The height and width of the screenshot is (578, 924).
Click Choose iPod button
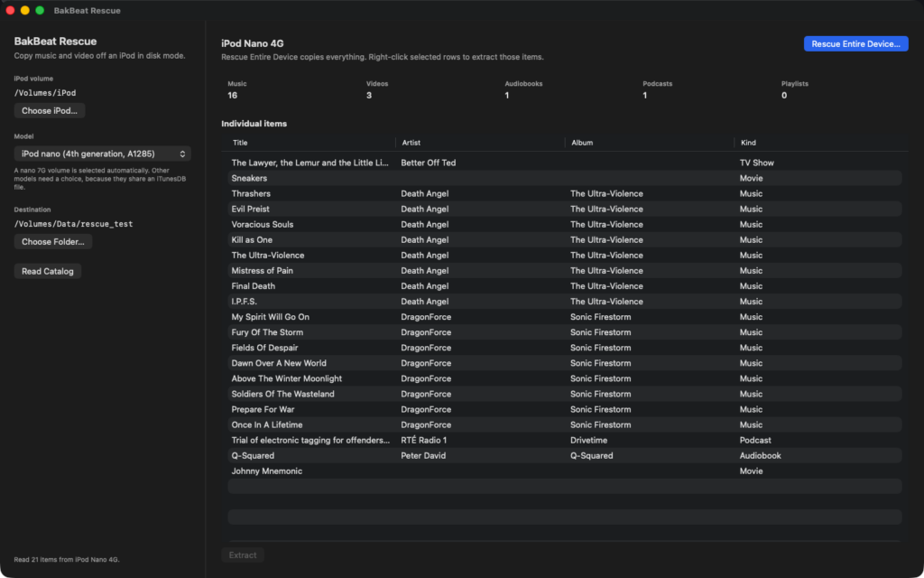coord(50,111)
